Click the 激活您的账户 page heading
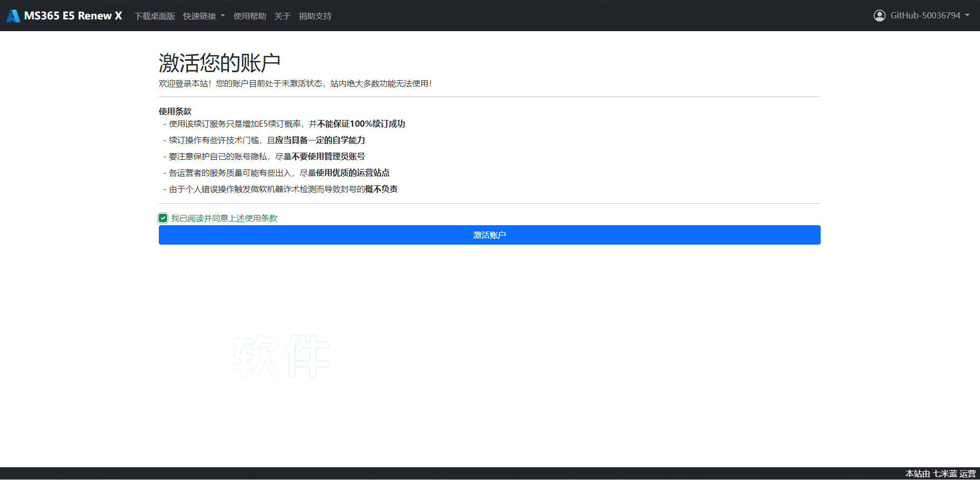This screenshot has width=980, height=480. (219, 63)
